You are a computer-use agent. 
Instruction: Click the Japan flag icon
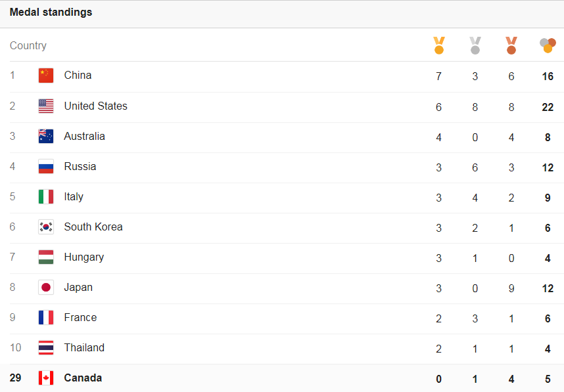pos(46,287)
